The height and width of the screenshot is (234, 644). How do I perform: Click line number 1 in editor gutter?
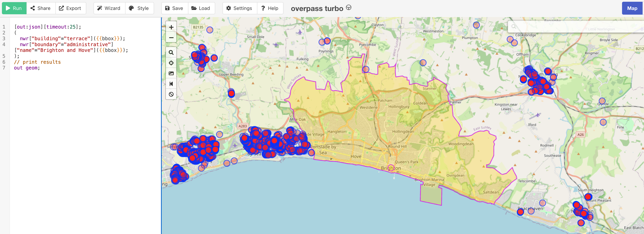pos(4,27)
